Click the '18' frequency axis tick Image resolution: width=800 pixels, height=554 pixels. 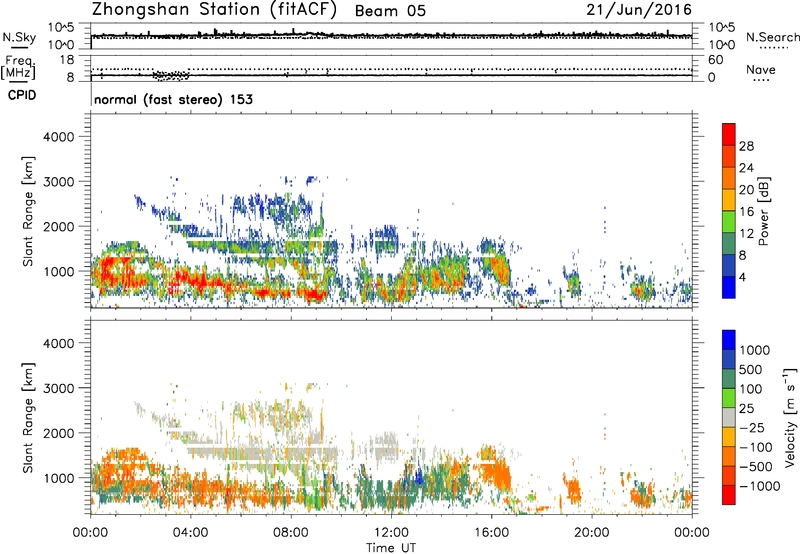tap(67, 60)
